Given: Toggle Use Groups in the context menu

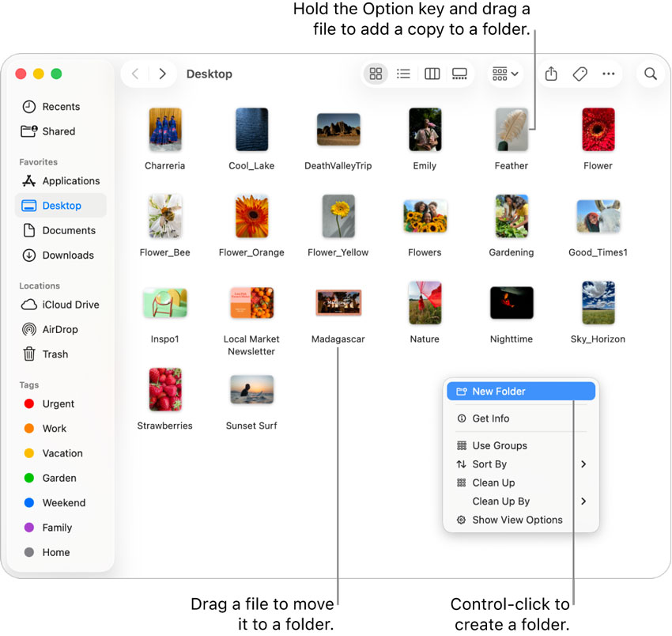Looking at the screenshot, I should pyautogui.click(x=499, y=445).
